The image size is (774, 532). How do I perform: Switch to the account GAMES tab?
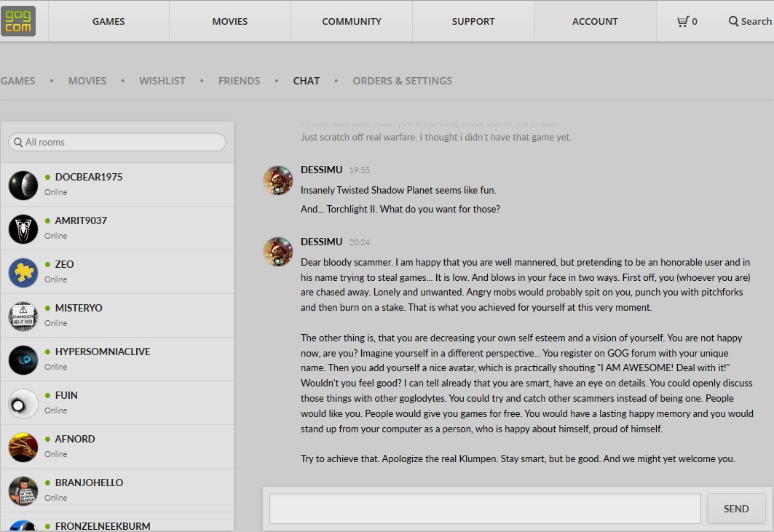pos(17,81)
